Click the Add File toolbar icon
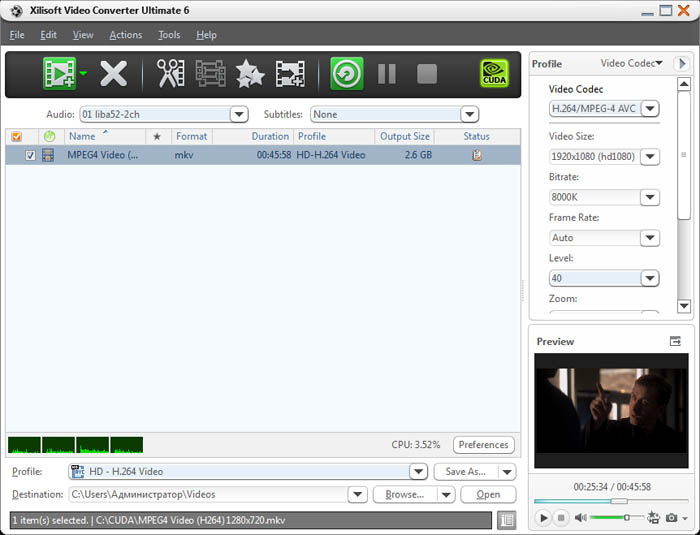The width and height of the screenshot is (700, 535). point(60,73)
